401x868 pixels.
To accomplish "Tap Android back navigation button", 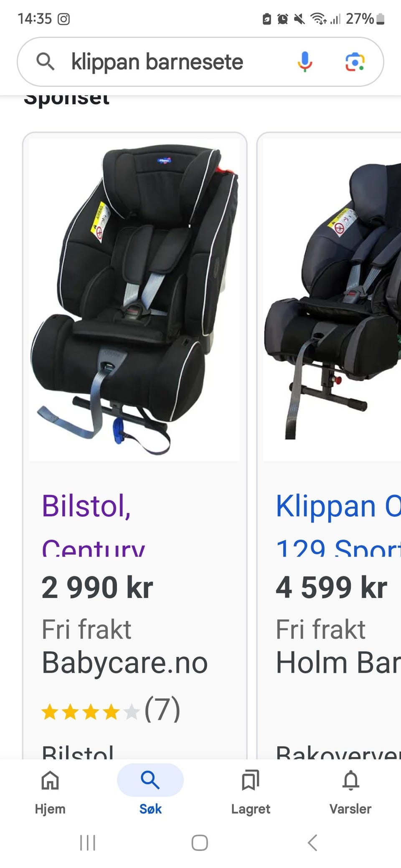I will [312, 843].
